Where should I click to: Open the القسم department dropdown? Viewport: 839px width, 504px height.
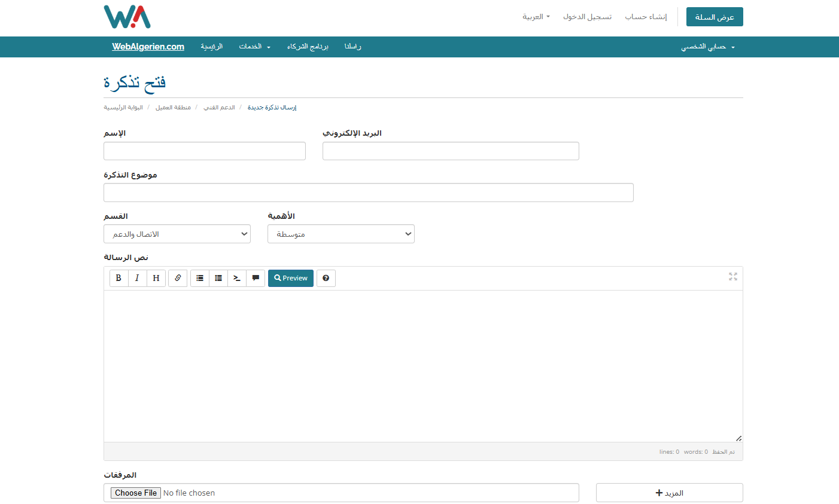tap(177, 234)
